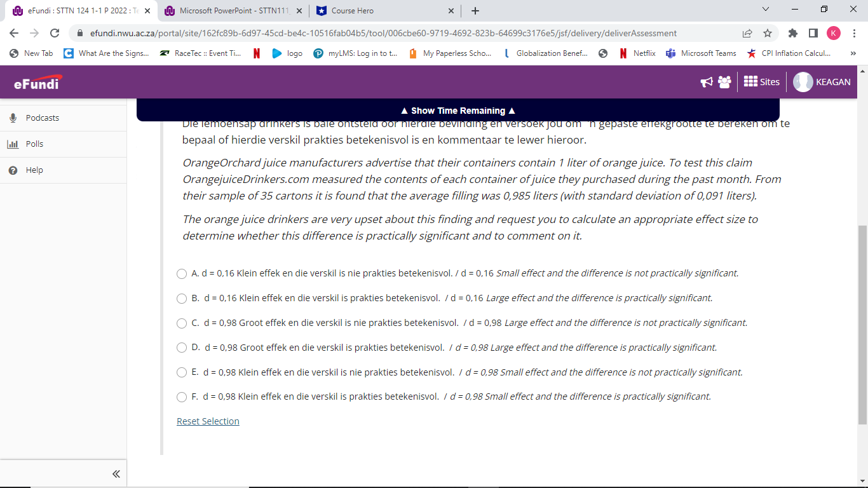Viewport: 868px width, 488px height.
Task: Open eFundi announcements via the megaphone icon
Action: (707, 81)
